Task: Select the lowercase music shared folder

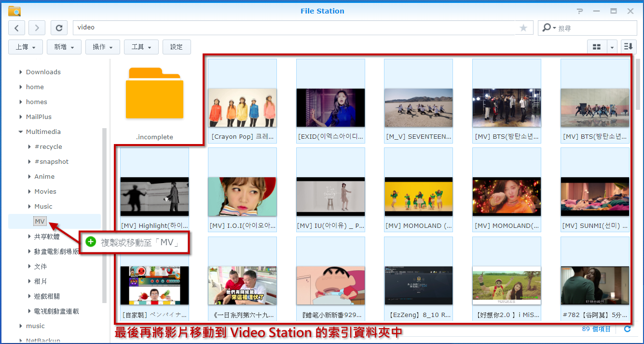Action: click(35, 326)
